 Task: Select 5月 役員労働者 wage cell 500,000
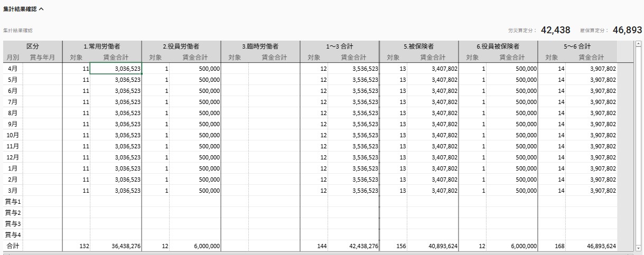(x=195, y=80)
